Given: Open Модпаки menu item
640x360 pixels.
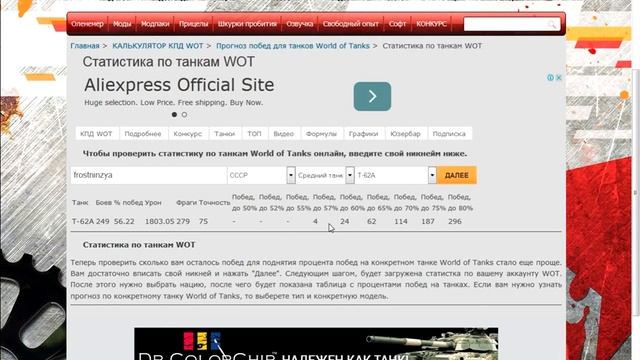Looking at the screenshot, I should tap(155, 24).
